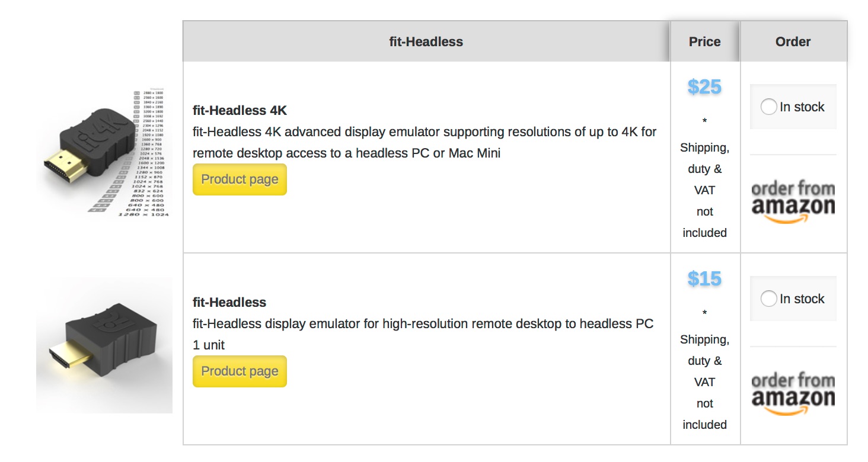The image size is (868, 462).
Task: Click the $15 price
Action: tap(704, 278)
